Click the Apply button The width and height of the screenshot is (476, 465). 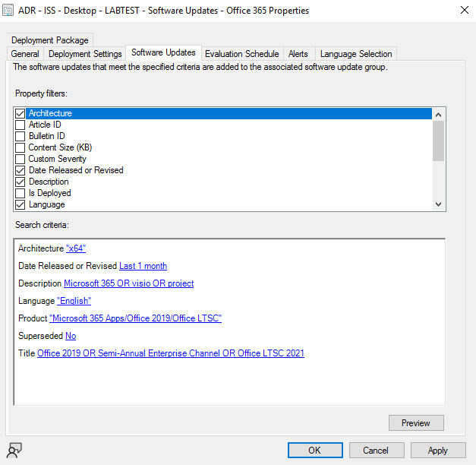[x=438, y=450]
